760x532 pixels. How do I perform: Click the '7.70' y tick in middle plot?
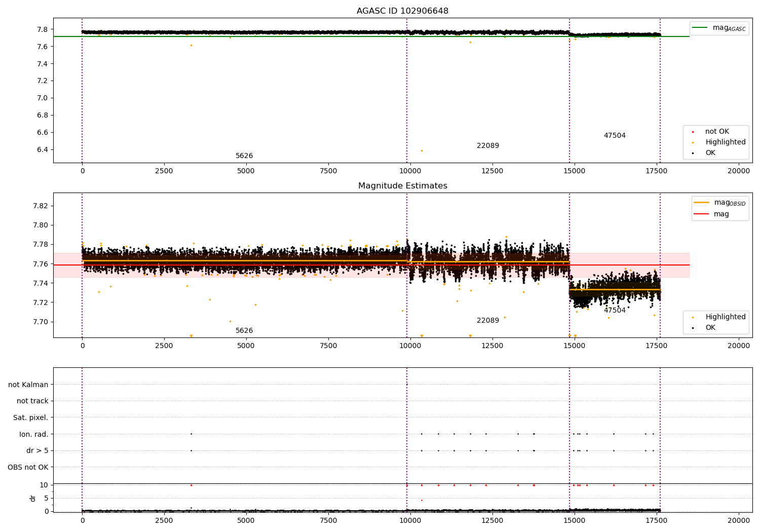(41, 322)
